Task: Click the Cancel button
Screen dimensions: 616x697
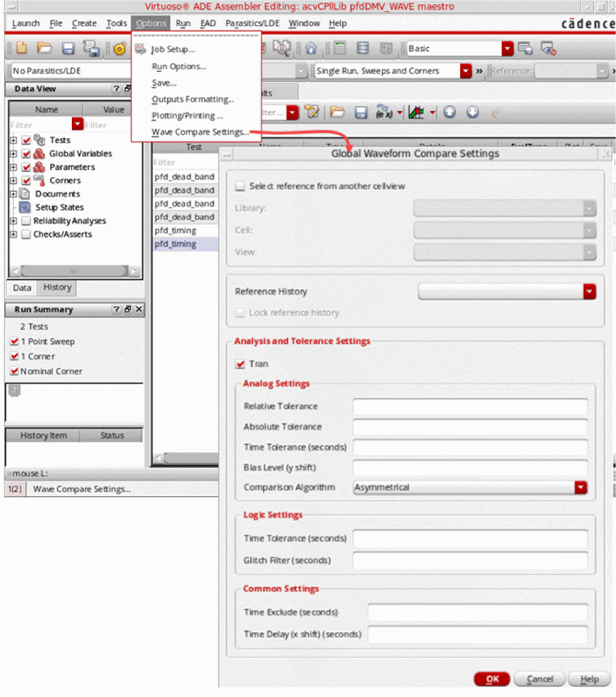Action: (540, 679)
